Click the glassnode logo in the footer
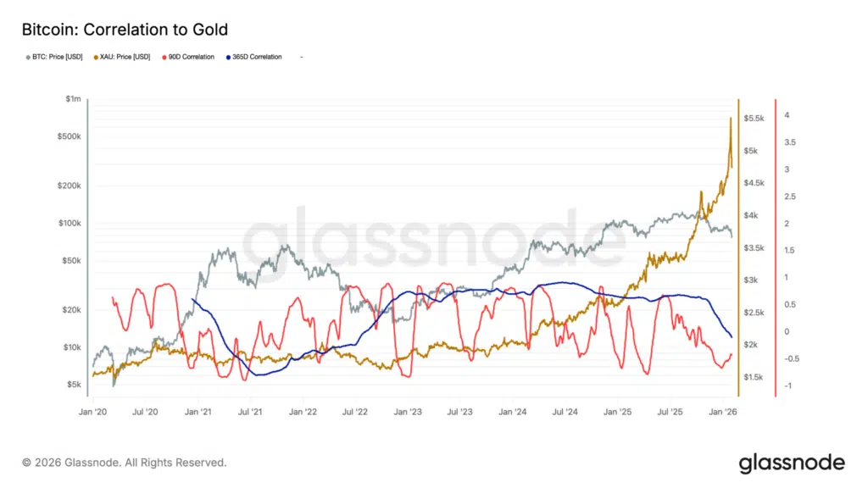The image size is (868, 488). tap(792, 463)
